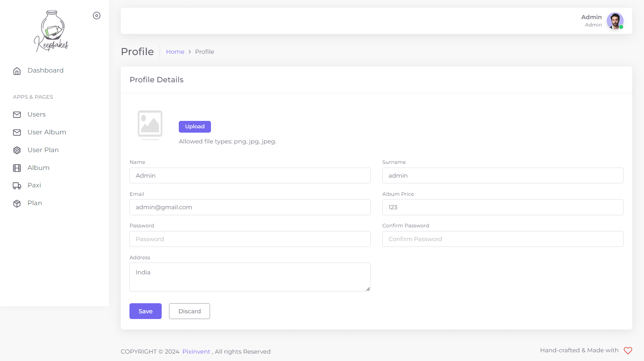The height and width of the screenshot is (361, 644).
Task: Go to User Album page
Action: point(47,132)
